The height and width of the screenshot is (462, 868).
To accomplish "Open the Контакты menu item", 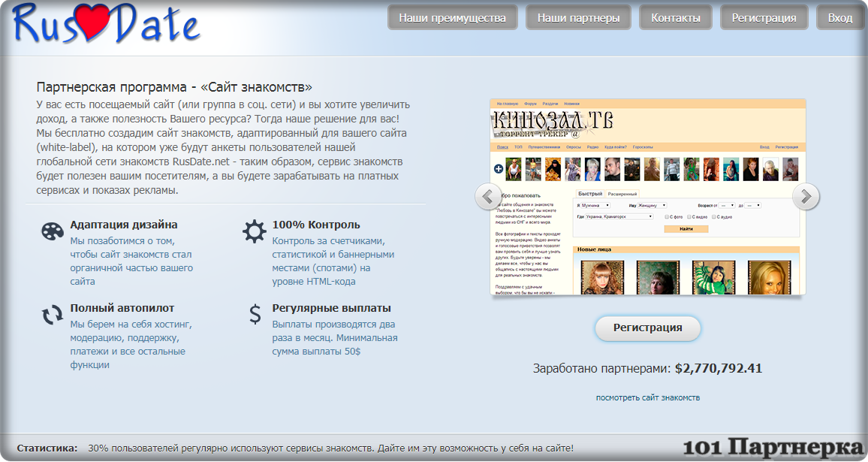I will (675, 18).
